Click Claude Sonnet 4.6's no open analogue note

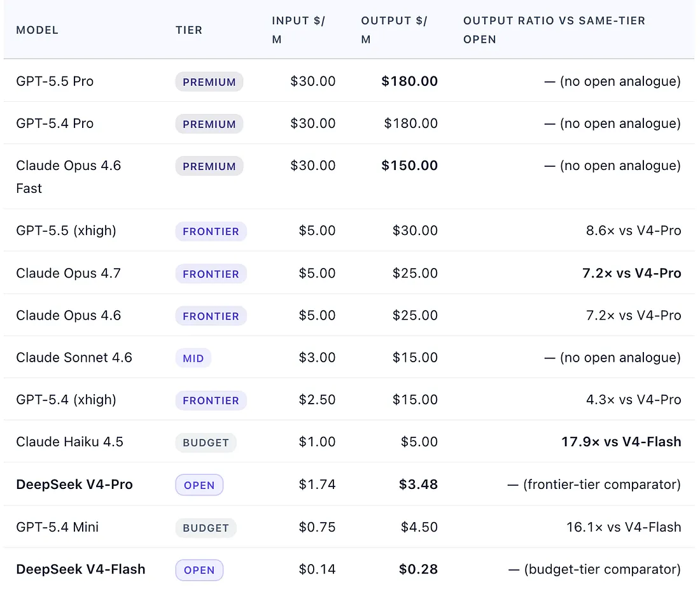612,357
